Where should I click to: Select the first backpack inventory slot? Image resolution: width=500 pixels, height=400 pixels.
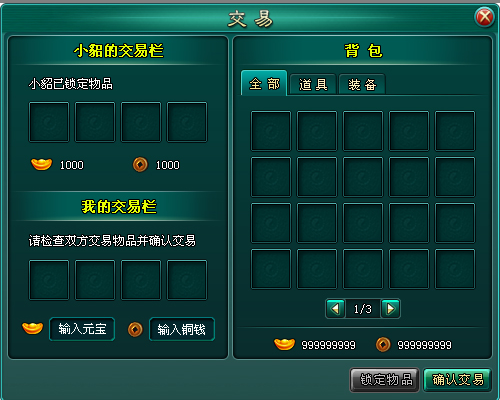pyautogui.click(x=271, y=131)
